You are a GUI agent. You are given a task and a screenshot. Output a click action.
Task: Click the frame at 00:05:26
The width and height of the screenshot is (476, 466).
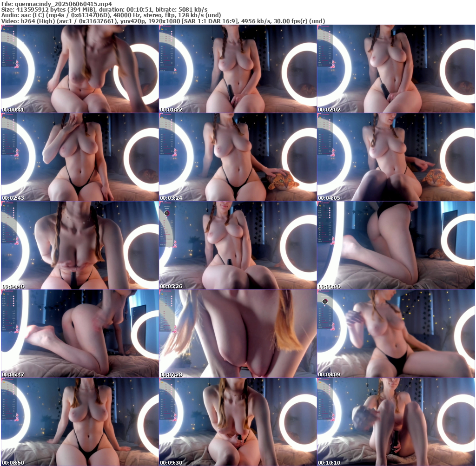(238, 245)
